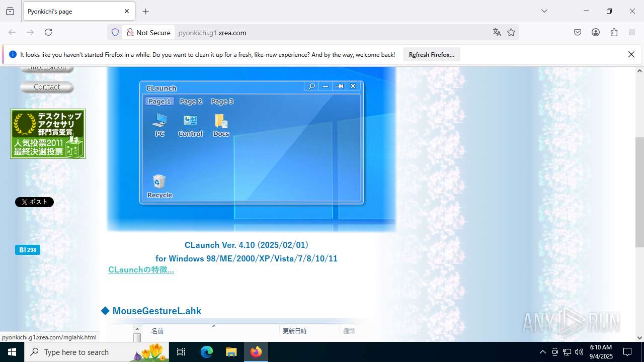Click the 名前 column header
Screen dimensions: 644x362
pos(157,331)
